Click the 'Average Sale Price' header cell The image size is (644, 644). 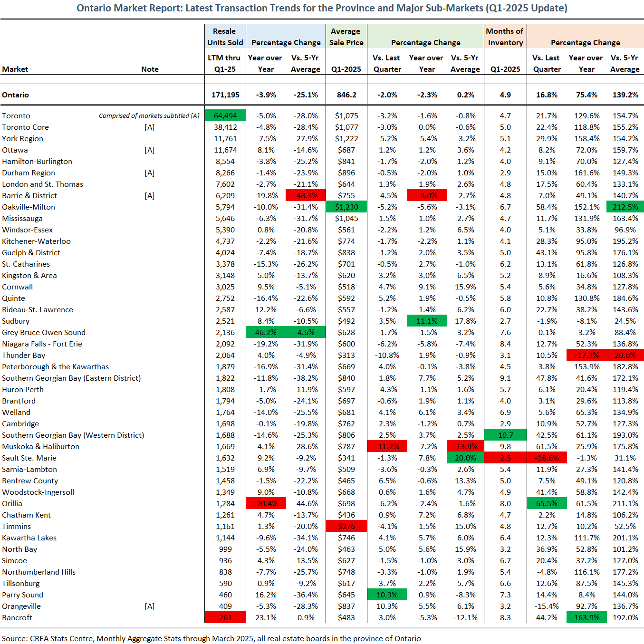tap(346, 37)
